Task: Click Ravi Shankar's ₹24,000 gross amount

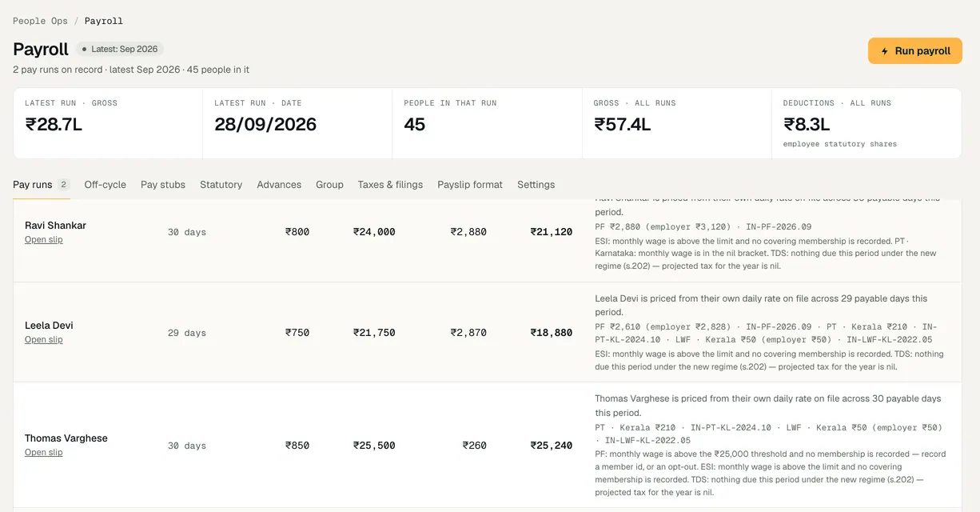Action: [x=374, y=232]
